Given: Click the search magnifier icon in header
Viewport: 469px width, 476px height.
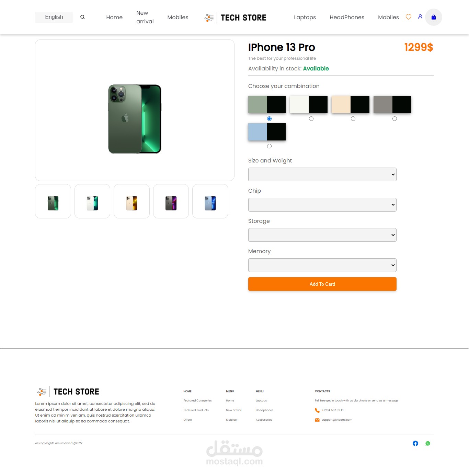Looking at the screenshot, I should (82, 17).
